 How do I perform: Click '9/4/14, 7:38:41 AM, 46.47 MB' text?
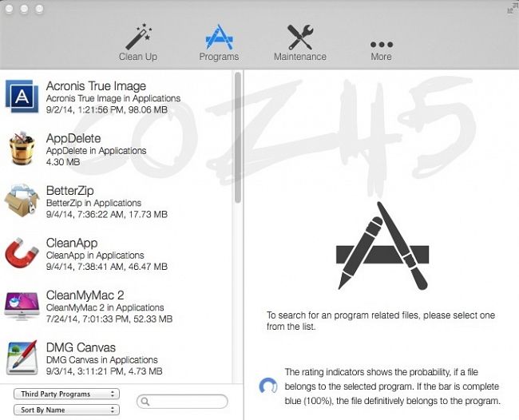pos(106,267)
